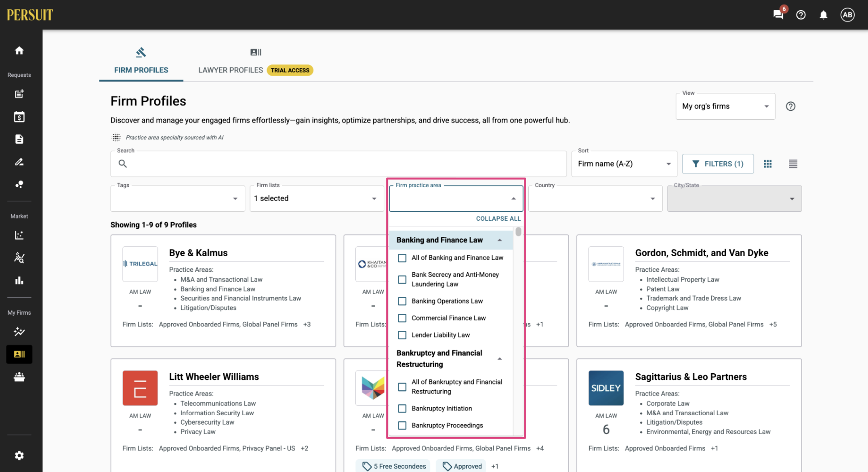Check Bank Secrecy and Anti-Money Laundering Law
The width and height of the screenshot is (868, 472).
coord(402,279)
